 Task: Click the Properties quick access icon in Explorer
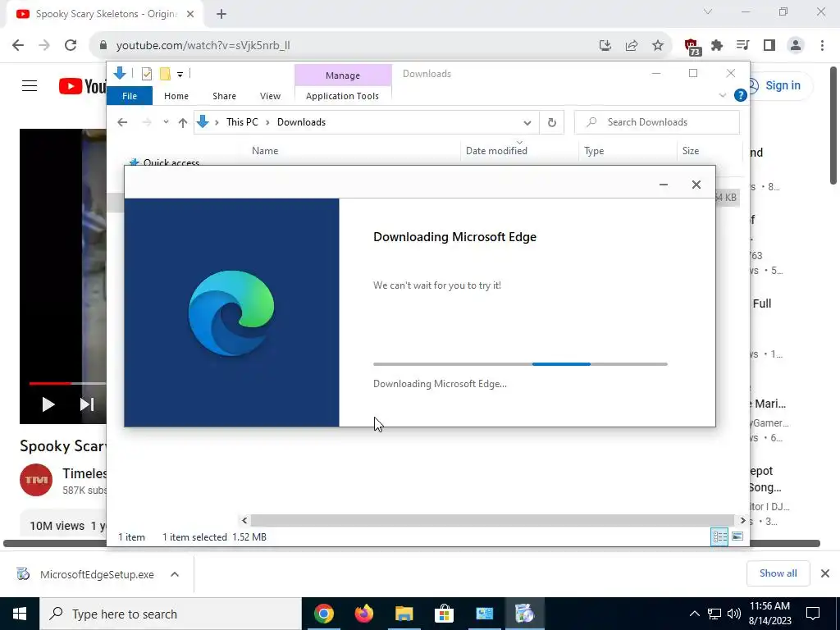(146, 74)
